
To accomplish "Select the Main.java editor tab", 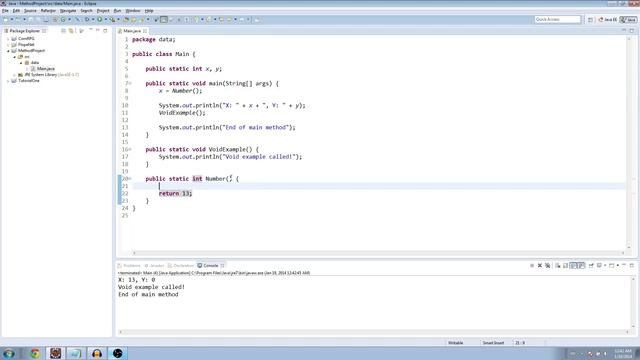I will (x=132, y=31).
